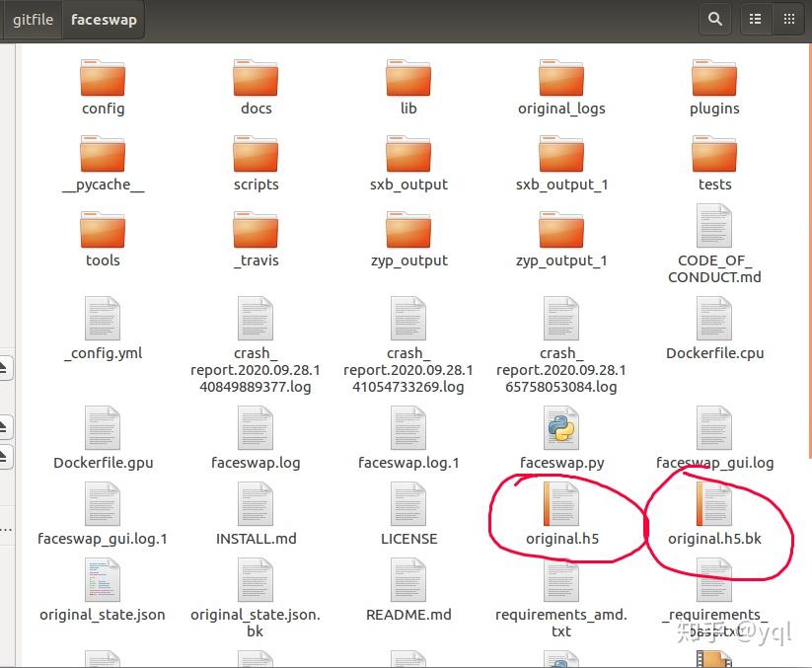Select the original.h5 model file icon

click(x=561, y=504)
